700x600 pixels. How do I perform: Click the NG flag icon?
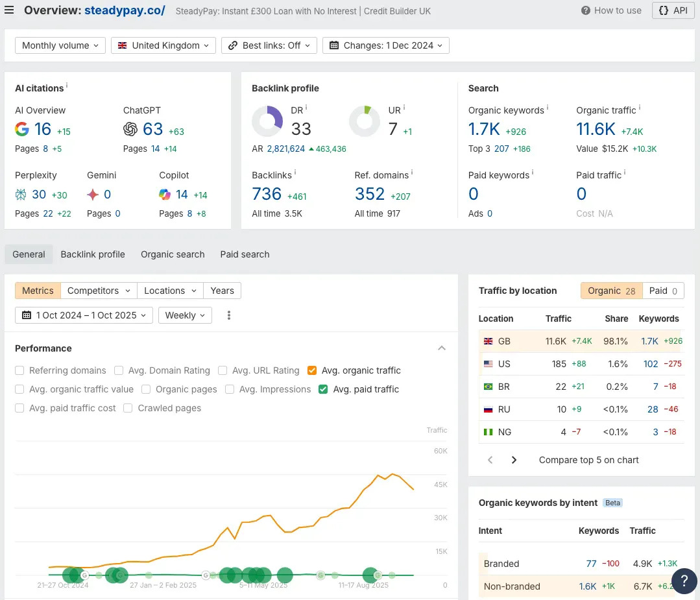coord(489,432)
